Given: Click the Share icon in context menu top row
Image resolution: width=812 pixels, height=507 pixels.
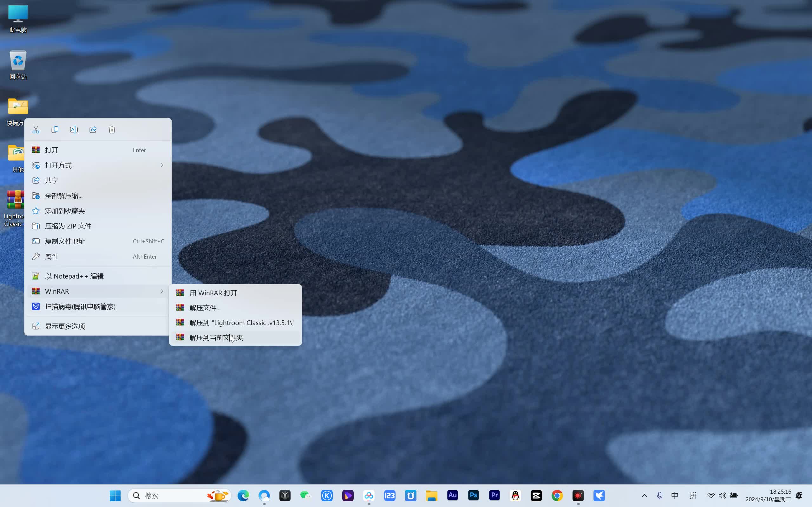Looking at the screenshot, I should 93,129.
